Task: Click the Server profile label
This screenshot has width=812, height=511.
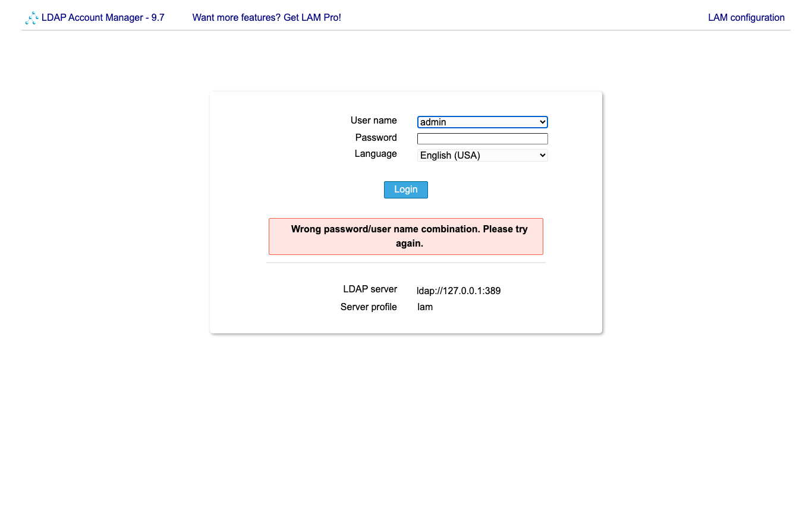Action: coord(369,307)
